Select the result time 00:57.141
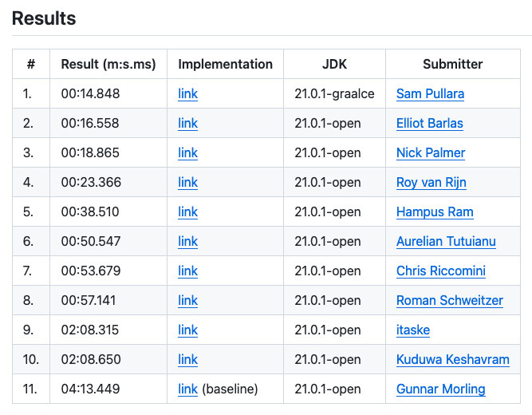Image resolution: width=532 pixels, height=415 pixels. [x=89, y=301]
